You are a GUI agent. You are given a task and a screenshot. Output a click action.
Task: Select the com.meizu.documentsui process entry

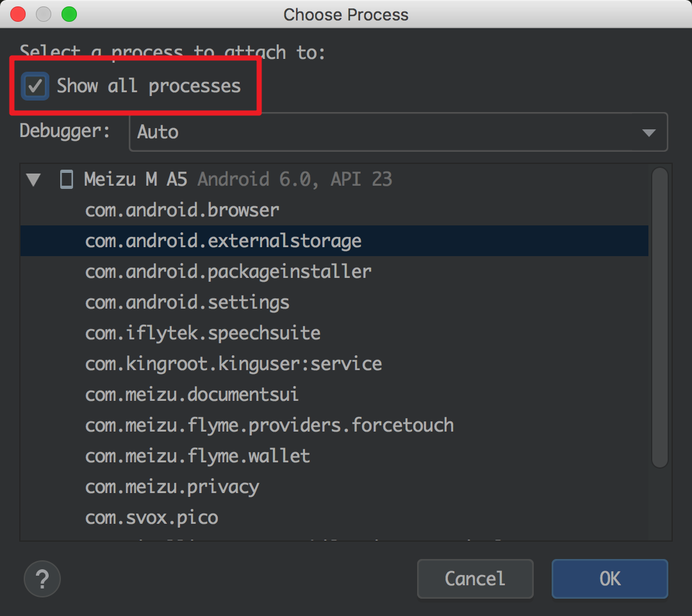coord(191,394)
